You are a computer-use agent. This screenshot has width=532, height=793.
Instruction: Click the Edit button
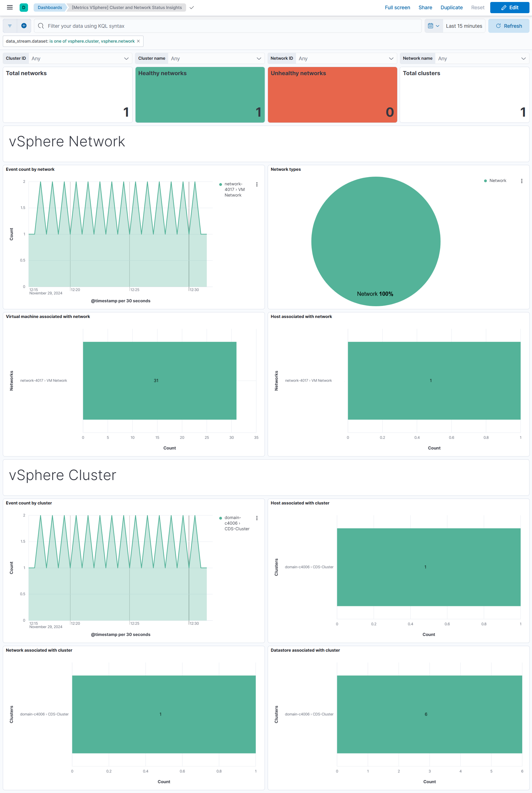pos(509,7)
